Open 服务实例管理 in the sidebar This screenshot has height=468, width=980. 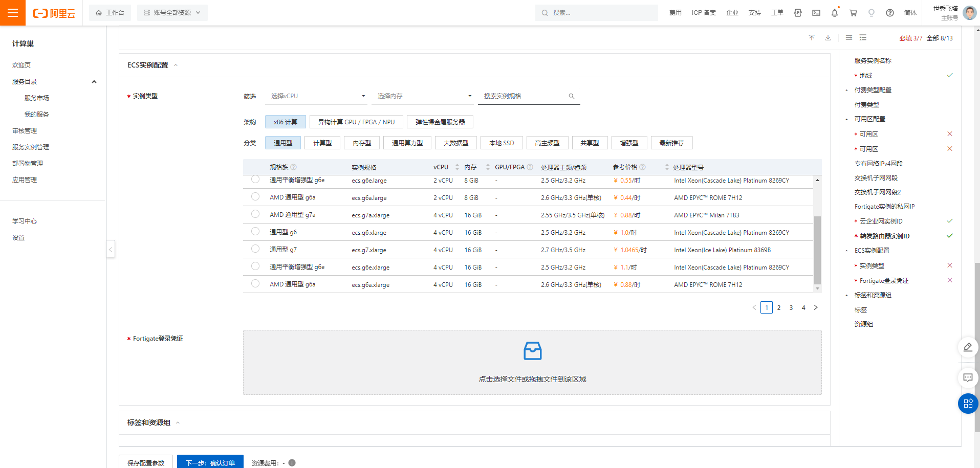click(31, 147)
